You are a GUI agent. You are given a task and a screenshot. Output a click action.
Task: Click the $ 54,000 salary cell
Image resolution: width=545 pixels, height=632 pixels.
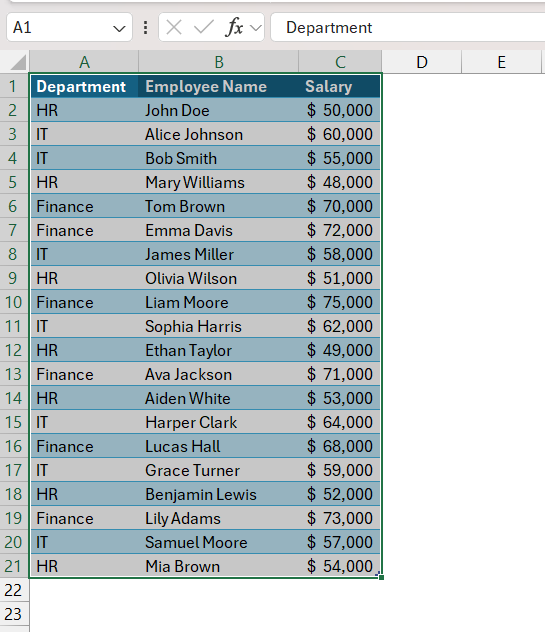pos(340,566)
